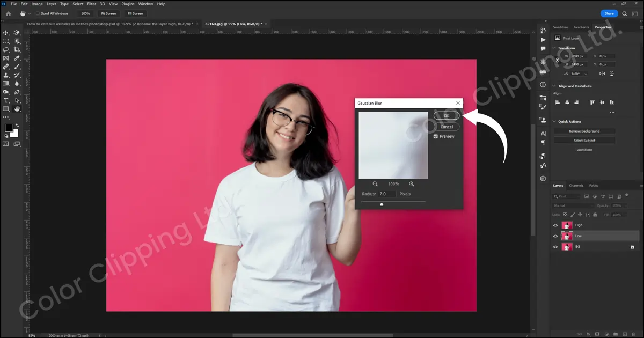Collapse the Quick Actions section
This screenshot has width=644, height=338.
point(555,121)
